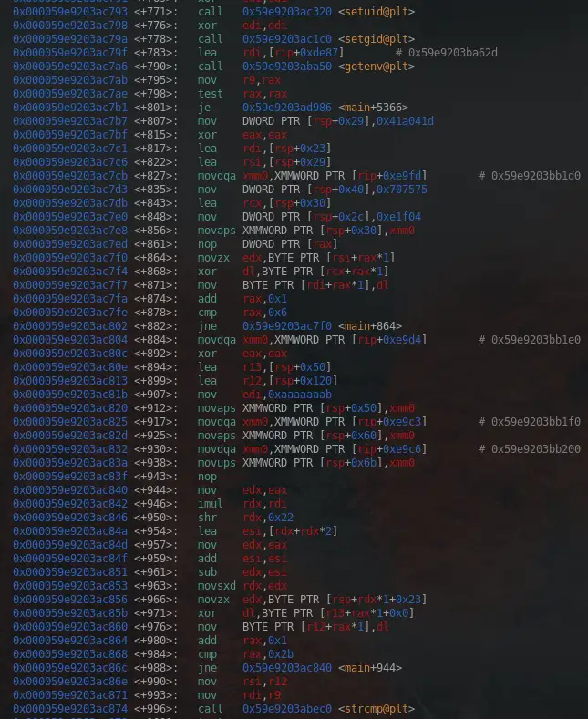The height and width of the screenshot is (719, 588).
Task: Click the setgid@plt call target
Action: pos(374,39)
